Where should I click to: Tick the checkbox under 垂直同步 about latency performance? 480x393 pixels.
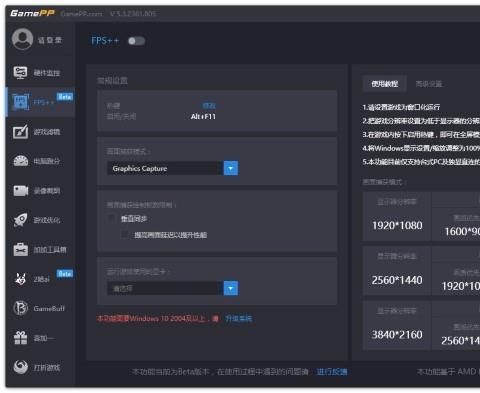125,235
